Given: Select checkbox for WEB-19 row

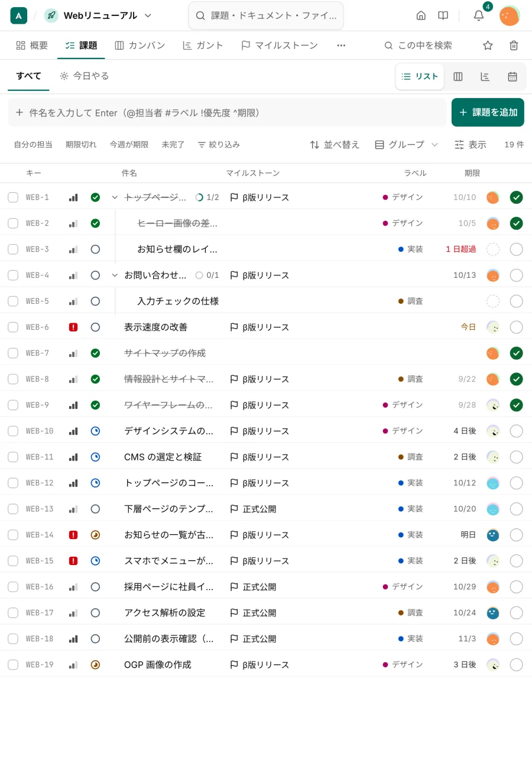Looking at the screenshot, I should click(13, 664).
